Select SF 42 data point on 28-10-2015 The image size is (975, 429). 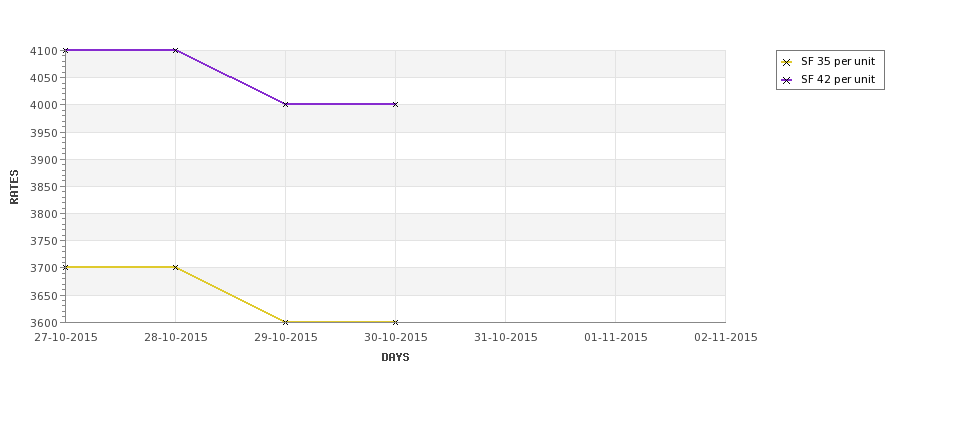click(175, 50)
